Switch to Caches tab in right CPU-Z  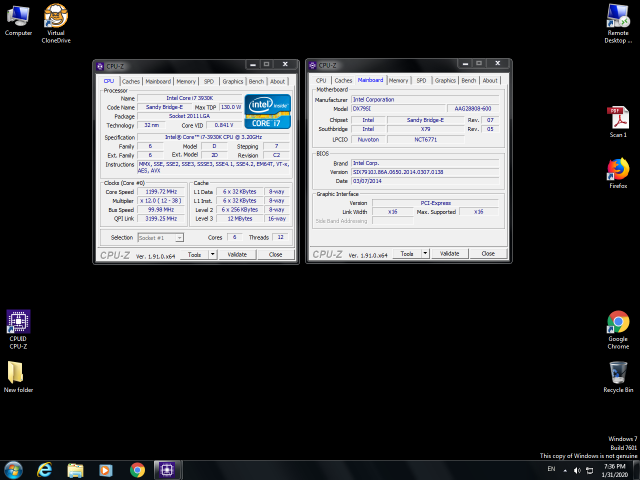click(343, 80)
